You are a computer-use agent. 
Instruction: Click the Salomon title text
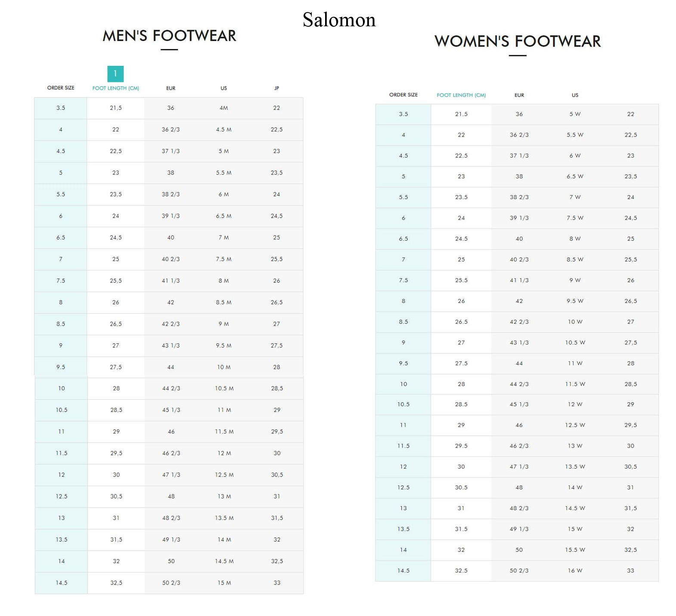coord(339,20)
